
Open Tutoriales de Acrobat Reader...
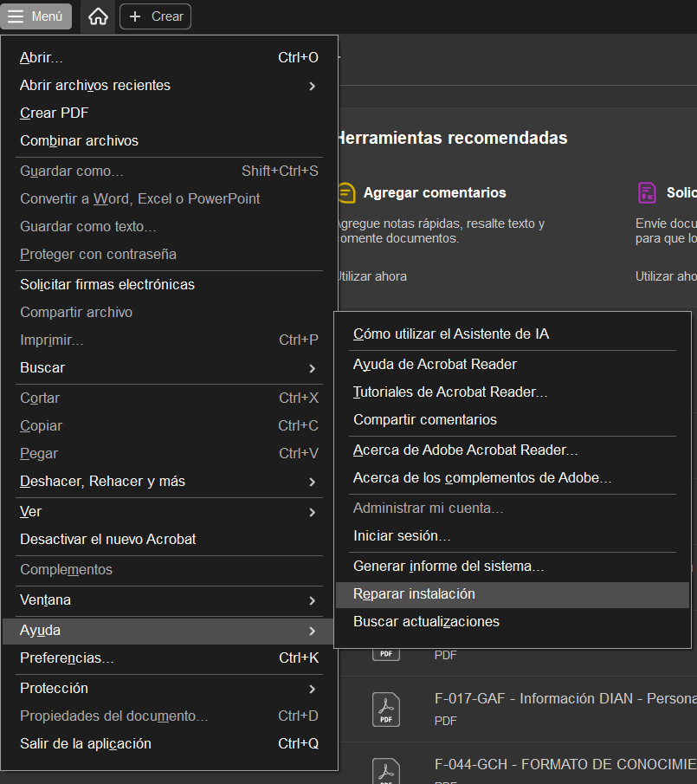[x=512, y=392]
